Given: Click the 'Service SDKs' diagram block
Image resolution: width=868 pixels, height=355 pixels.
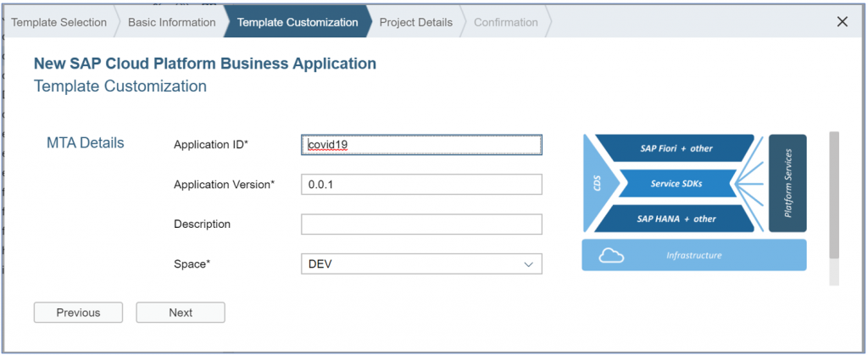Looking at the screenshot, I should [x=676, y=184].
